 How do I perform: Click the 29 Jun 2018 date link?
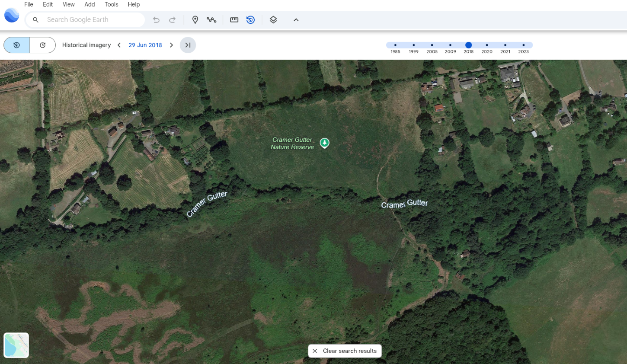tap(145, 45)
